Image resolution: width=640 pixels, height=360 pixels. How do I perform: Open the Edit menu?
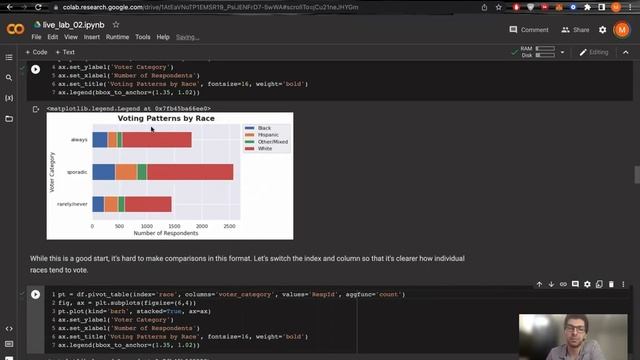(x=53, y=37)
